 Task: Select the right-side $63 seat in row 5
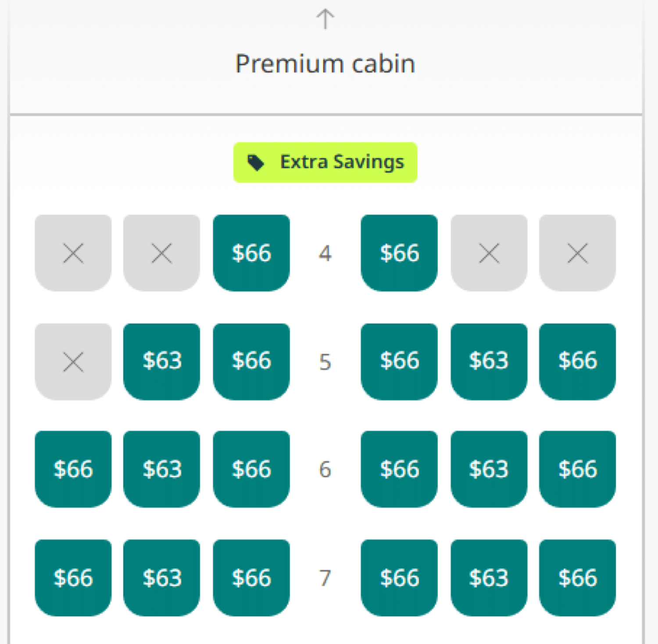click(489, 362)
